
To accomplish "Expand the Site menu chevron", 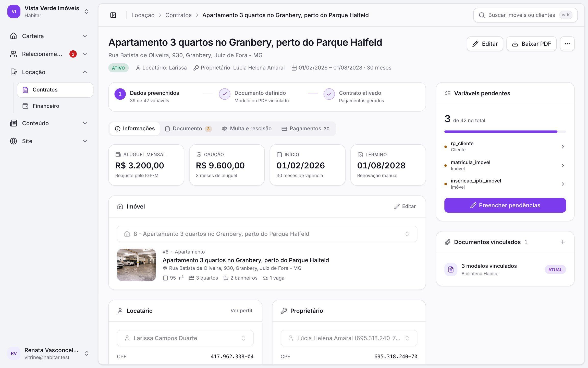I will click(x=85, y=141).
